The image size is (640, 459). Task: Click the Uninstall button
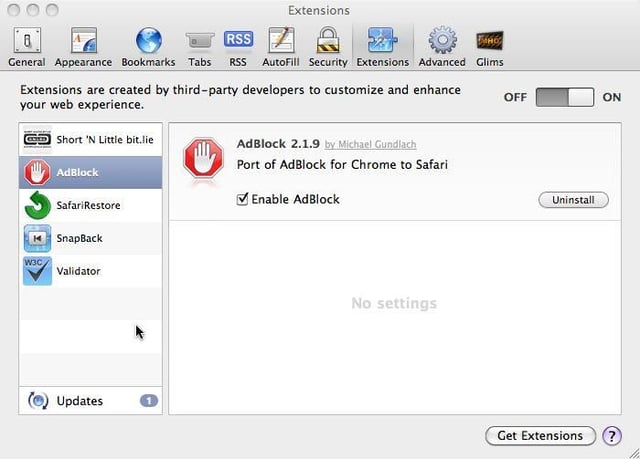click(573, 200)
